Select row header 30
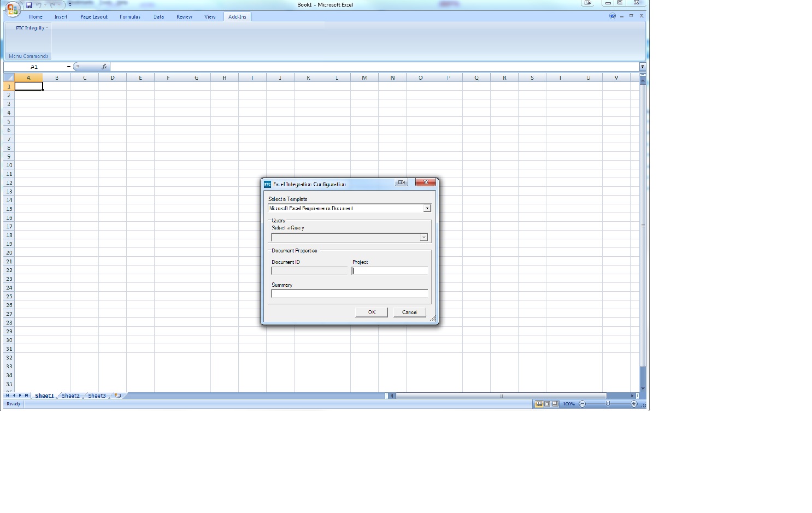 click(x=9, y=340)
